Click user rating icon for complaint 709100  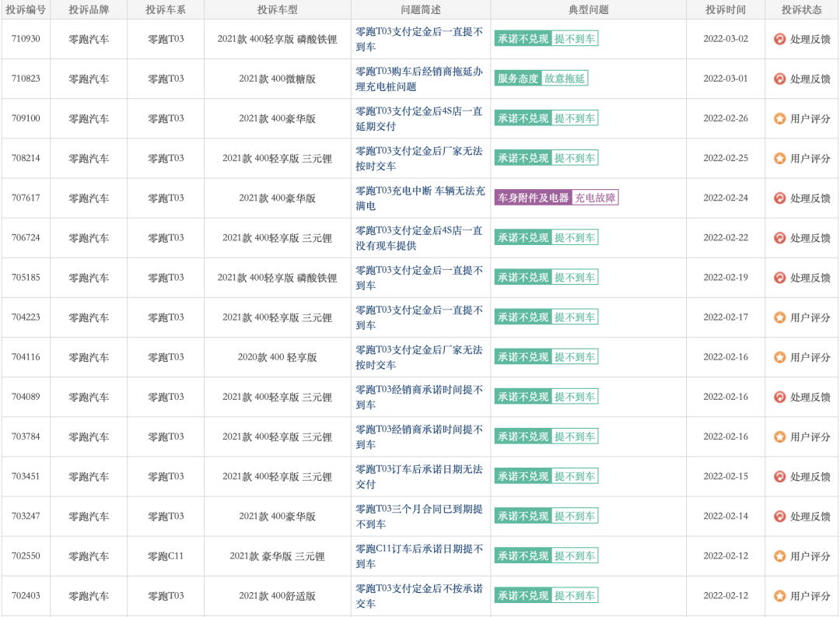click(779, 118)
